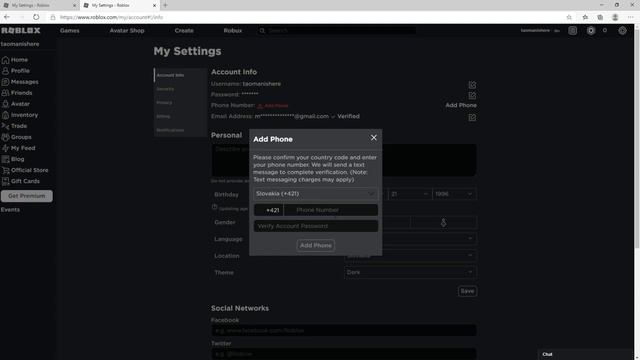Open Games in the top navigation

click(70, 31)
